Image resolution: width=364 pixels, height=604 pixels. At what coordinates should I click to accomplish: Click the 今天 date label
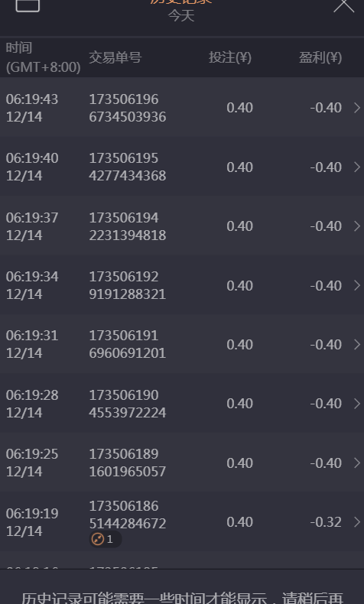click(x=181, y=16)
